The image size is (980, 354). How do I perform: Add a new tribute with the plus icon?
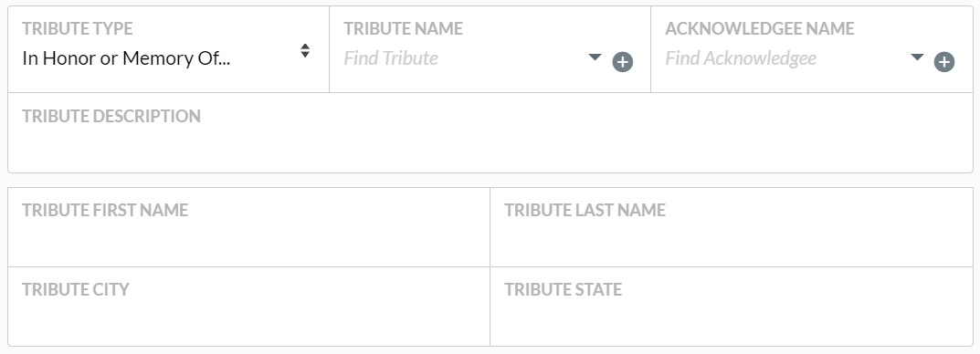tap(623, 62)
